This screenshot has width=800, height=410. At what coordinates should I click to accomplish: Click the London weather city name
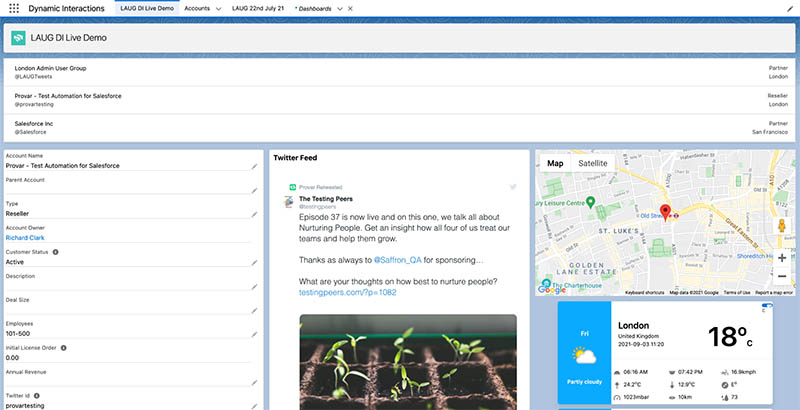633,325
